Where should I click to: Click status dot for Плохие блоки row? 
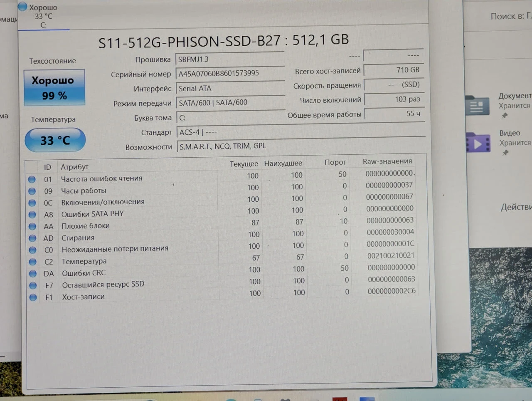tap(32, 226)
